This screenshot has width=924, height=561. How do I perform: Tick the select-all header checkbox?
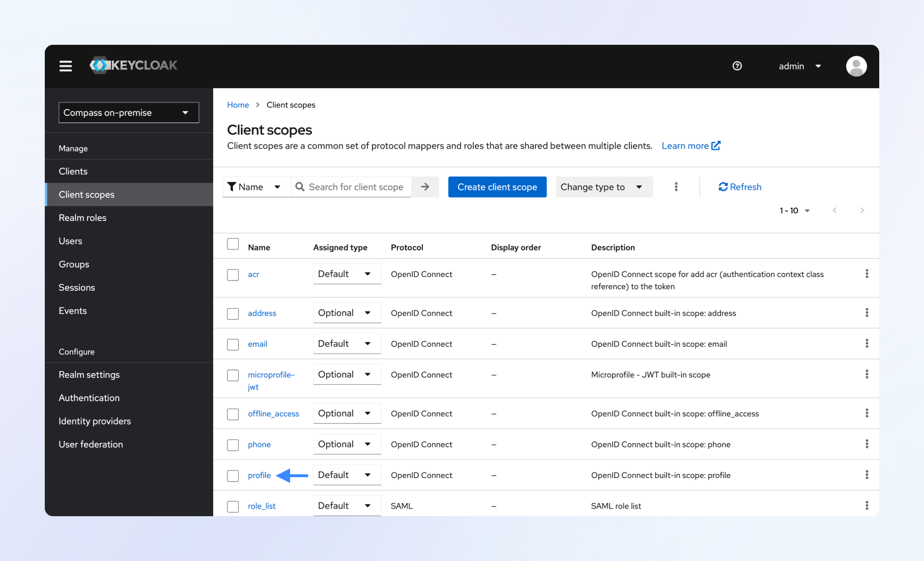[x=233, y=244]
